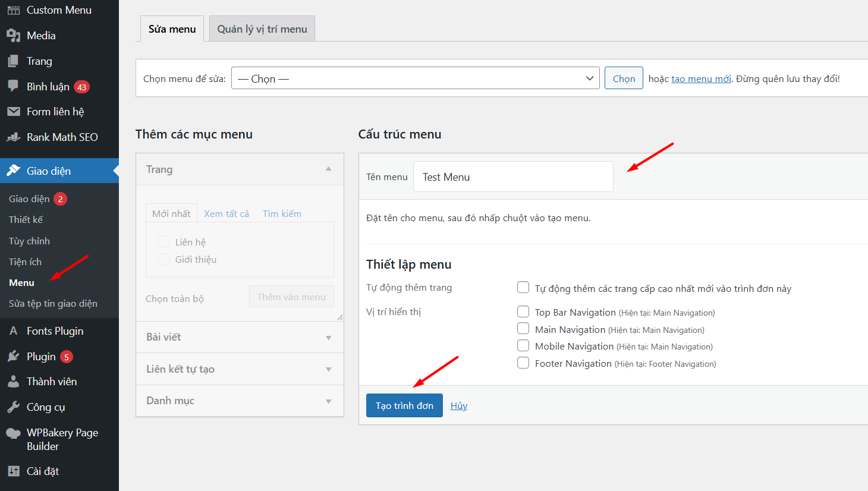This screenshot has height=491, width=868.
Task: Open Tùy chỉnh submenu under Giao diện
Action: [29, 241]
